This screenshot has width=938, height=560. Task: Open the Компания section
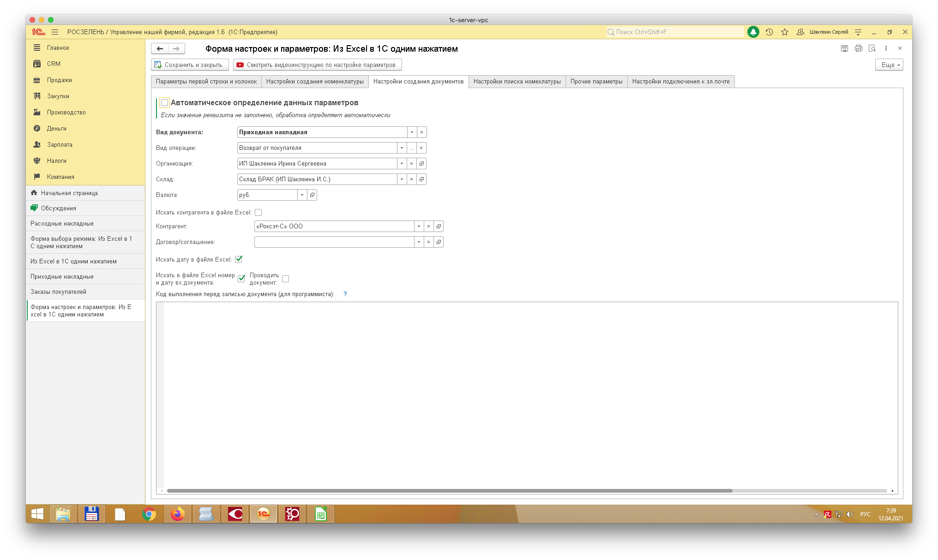[60, 177]
